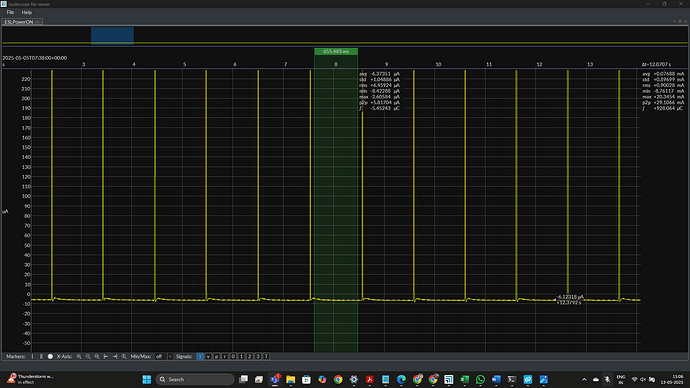Screen dimensions: 690x388
Task: Click the blue region in the overview bar
Action: click(x=112, y=35)
